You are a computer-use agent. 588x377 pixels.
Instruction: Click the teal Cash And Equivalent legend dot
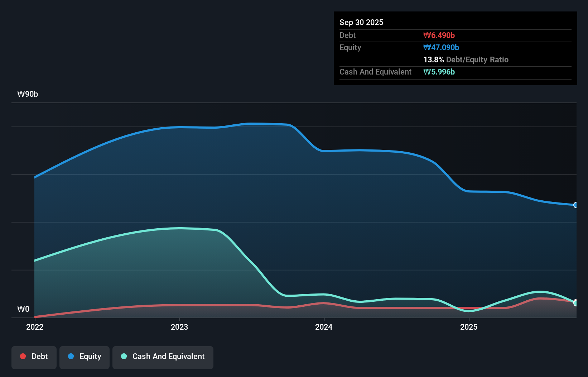pyautogui.click(x=124, y=357)
